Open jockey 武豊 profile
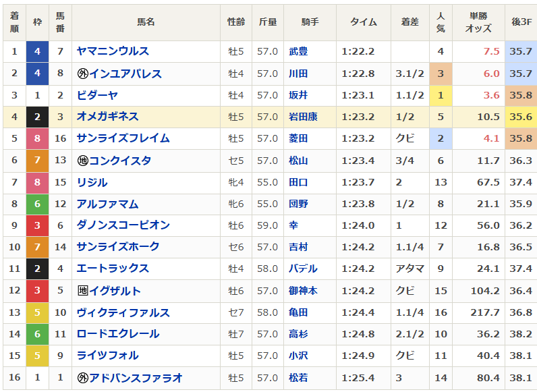Screen dimensions: 537x392 click(x=298, y=51)
